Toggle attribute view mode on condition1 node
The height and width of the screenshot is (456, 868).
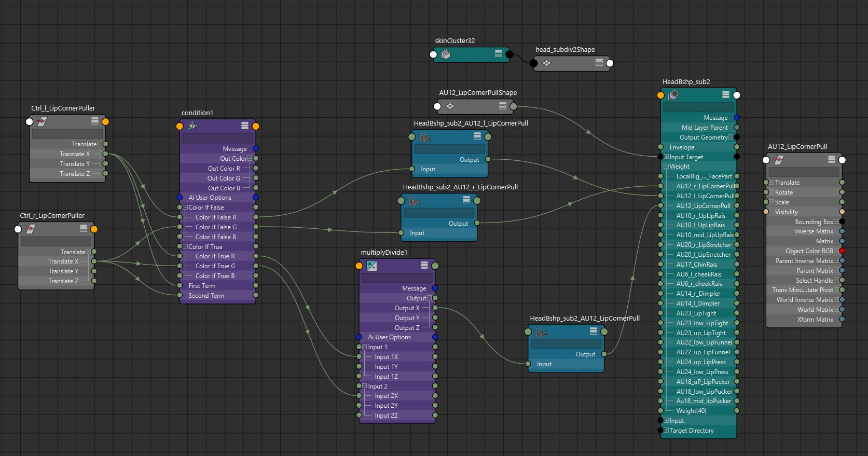coord(245,126)
